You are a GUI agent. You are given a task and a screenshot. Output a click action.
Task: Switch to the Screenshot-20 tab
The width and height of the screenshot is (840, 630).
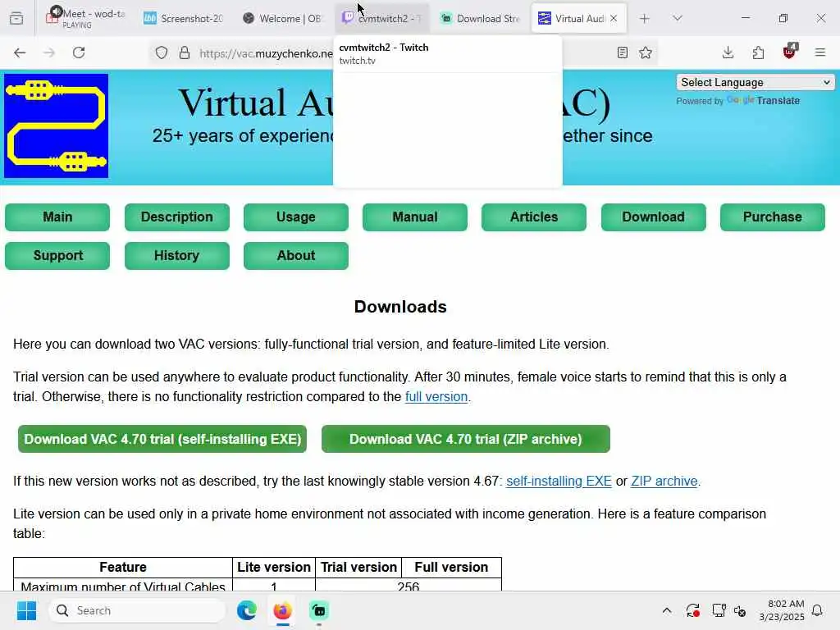coord(183,18)
